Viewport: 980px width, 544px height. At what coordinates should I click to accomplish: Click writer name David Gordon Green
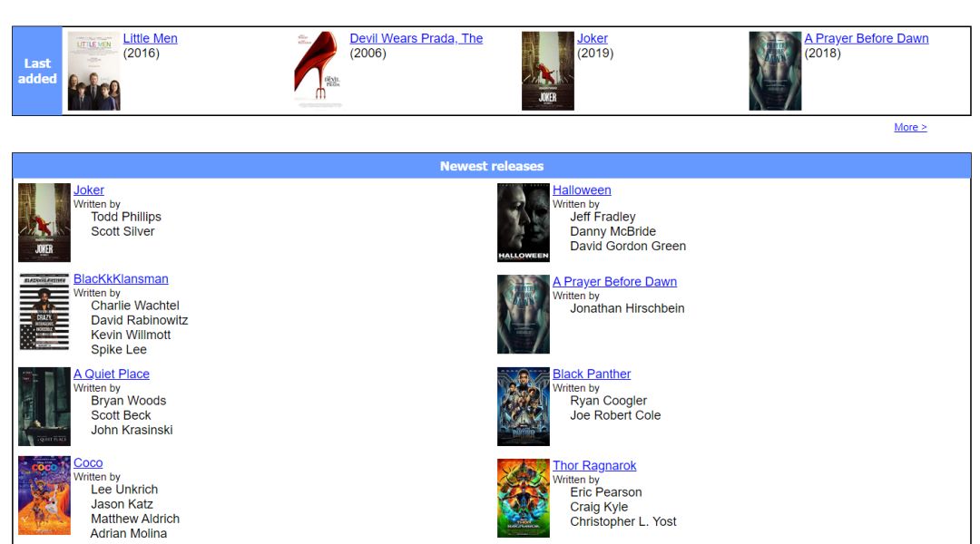[x=628, y=246]
